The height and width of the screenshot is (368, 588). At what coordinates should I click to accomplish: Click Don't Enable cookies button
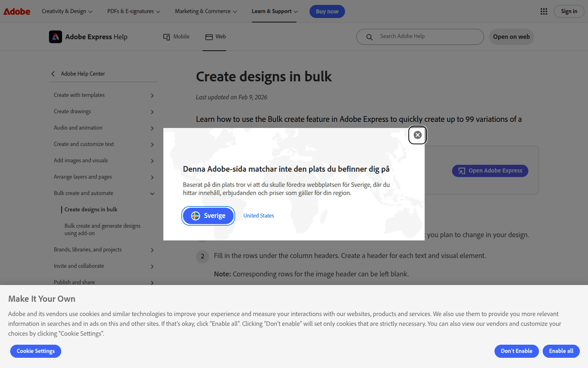point(517,351)
